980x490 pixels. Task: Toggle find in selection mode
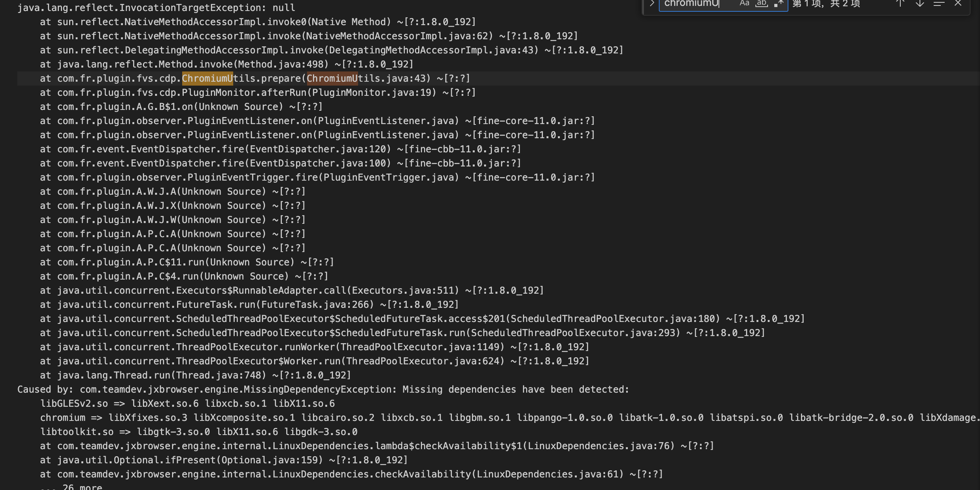pyautogui.click(x=938, y=4)
